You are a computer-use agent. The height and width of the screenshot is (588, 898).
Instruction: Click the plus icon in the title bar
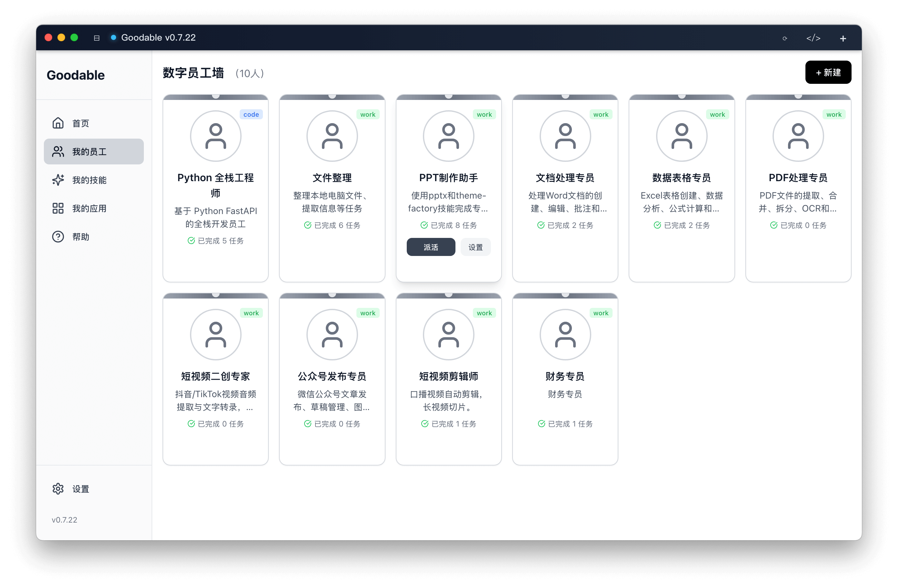pos(843,38)
